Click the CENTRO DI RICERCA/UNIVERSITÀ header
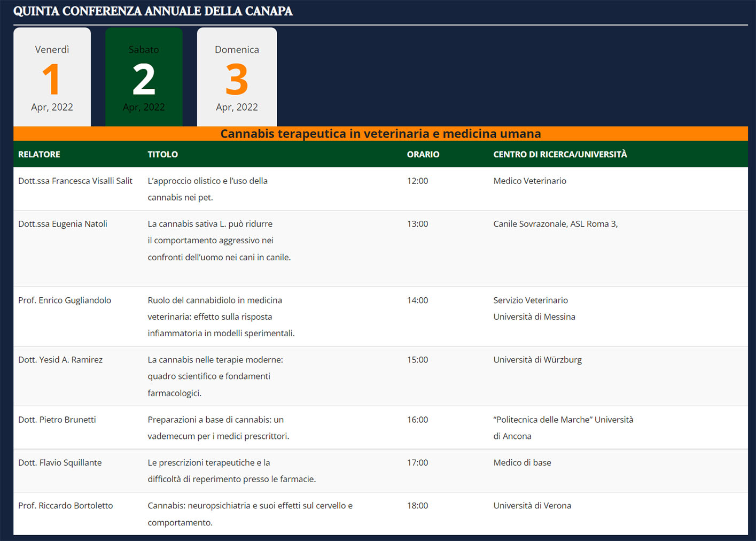This screenshot has height=541, width=756. 560,154
